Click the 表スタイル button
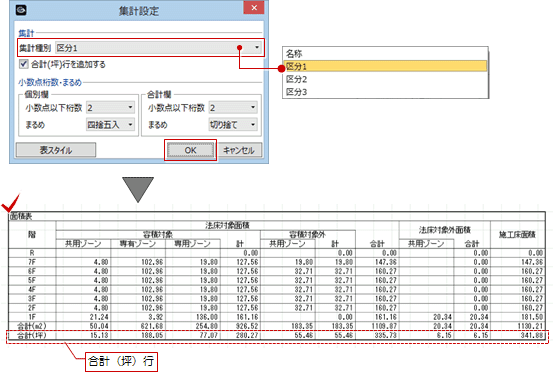 [x=56, y=150]
